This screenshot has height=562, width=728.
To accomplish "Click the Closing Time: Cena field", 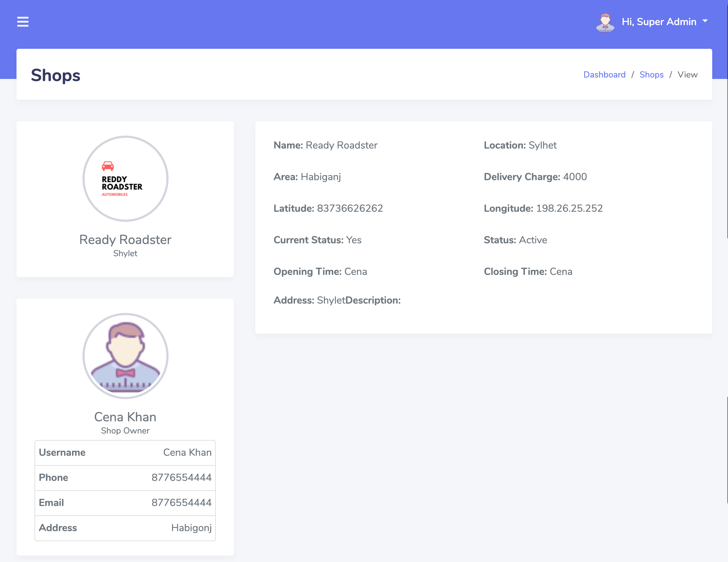I will click(x=528, y=272).
